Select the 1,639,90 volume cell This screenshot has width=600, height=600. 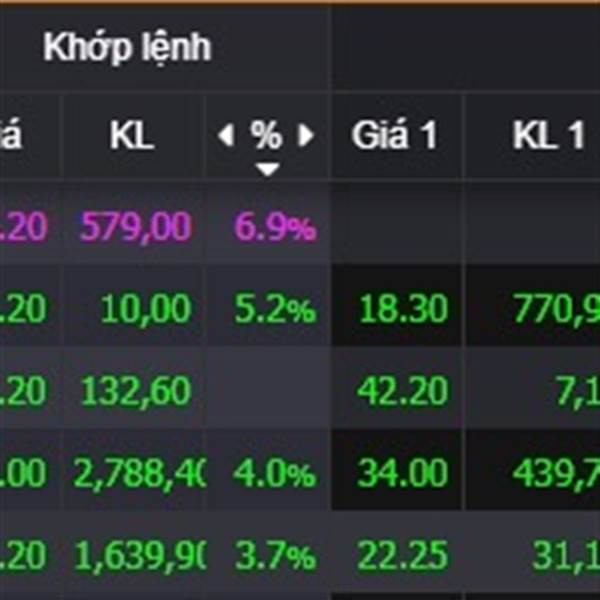tap(141, 556)
